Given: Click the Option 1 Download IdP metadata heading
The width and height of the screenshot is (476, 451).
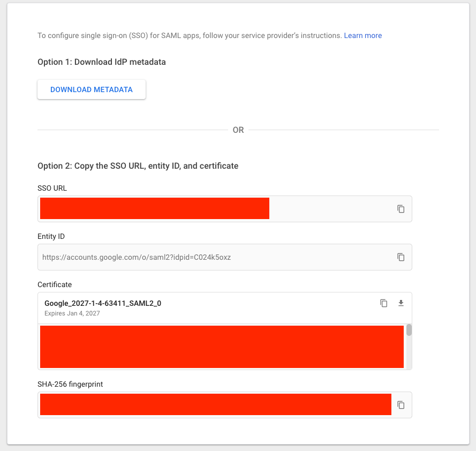Looking at the screenshot, I should pyautogui.click(x=101, y=62).
